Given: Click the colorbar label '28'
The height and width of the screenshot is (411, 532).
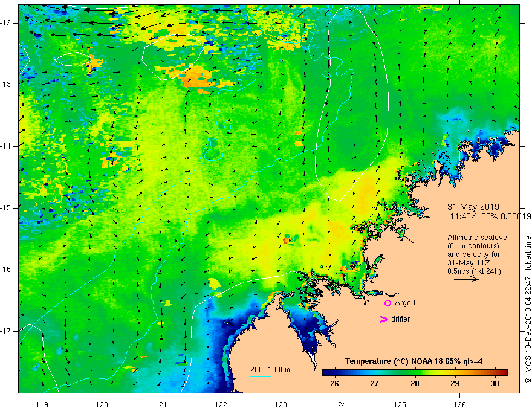Looking at the screenshot, I should (x=415, y=384).
